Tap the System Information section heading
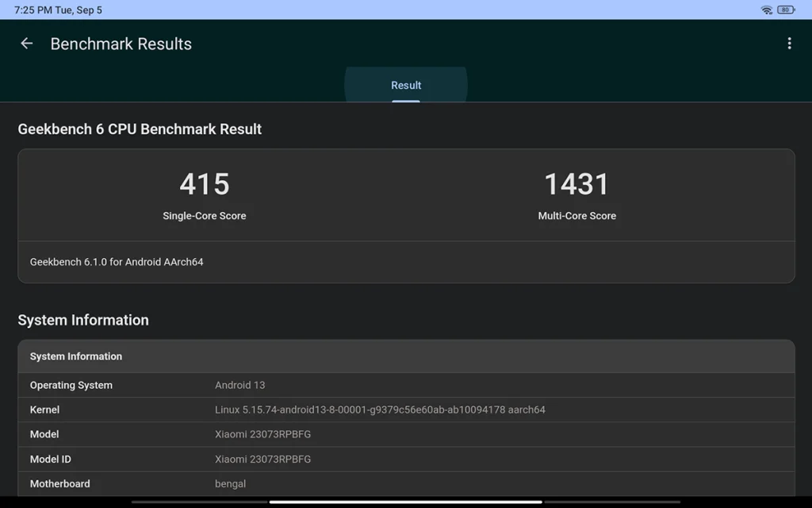Image resolution: width=812 pixels, height=508 pixels. pos(83,320)
